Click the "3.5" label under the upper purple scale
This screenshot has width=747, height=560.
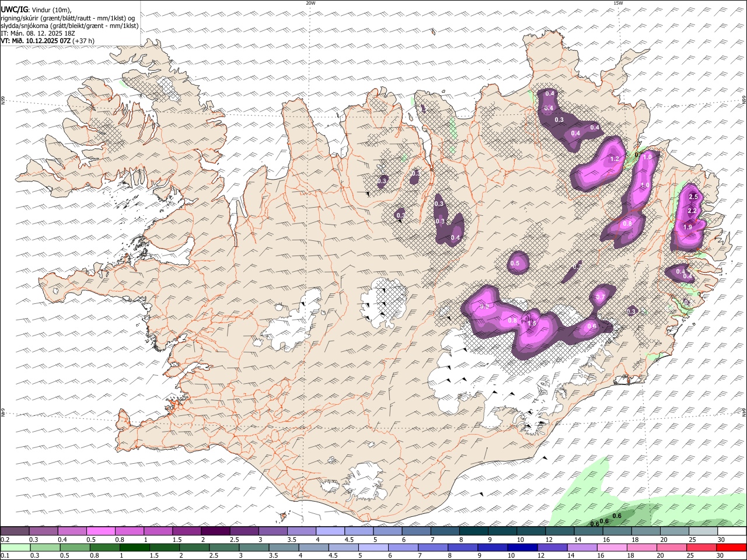[x=292, y=540]
